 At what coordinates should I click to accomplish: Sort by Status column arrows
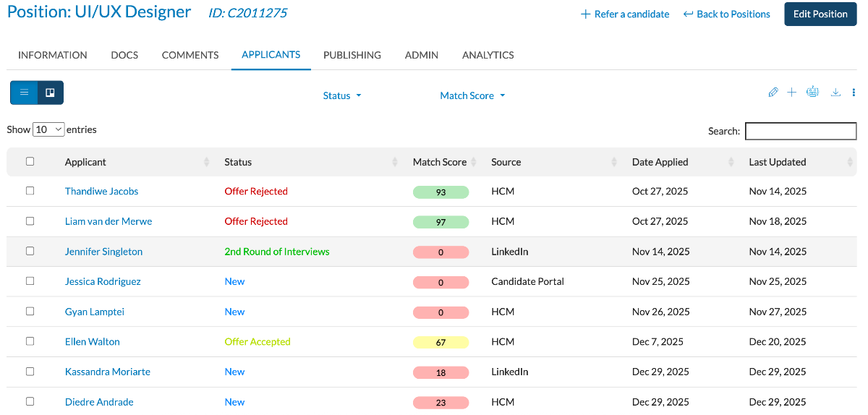coord(395,162)
